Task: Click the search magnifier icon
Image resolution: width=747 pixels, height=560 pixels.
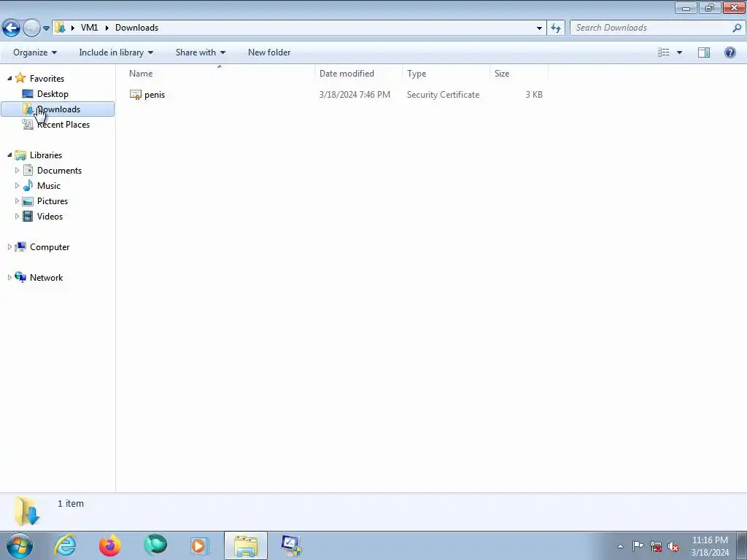Action: coord(737,28)
